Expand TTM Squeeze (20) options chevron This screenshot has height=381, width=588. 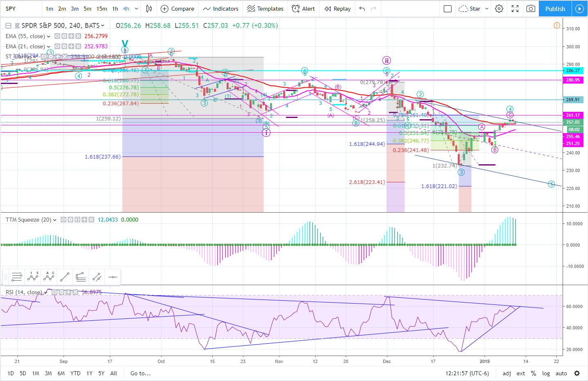click(55, 220)
